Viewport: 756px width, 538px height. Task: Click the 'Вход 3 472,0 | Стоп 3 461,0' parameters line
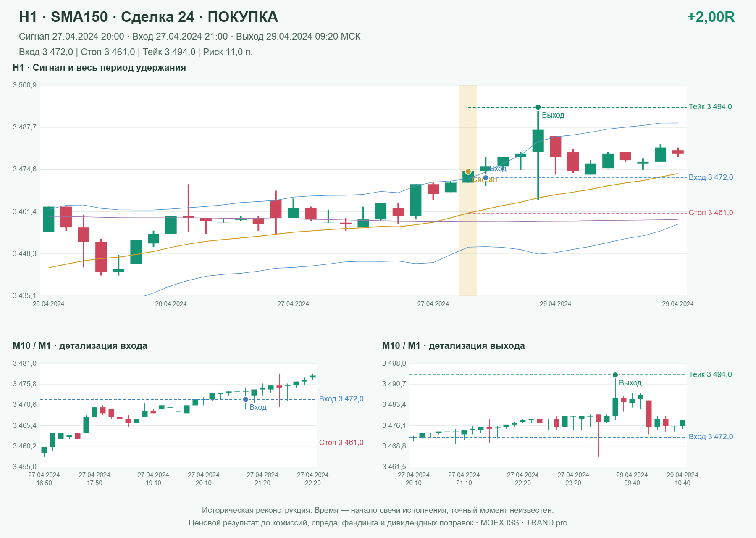click(x=136, y=52)
